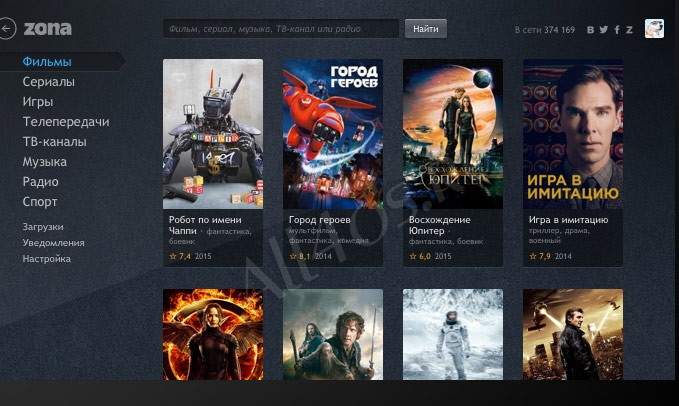The image size is (679, 406).
Task: Open the Робот по имени Чаппи poster
Action: click(x=213, y=134)
